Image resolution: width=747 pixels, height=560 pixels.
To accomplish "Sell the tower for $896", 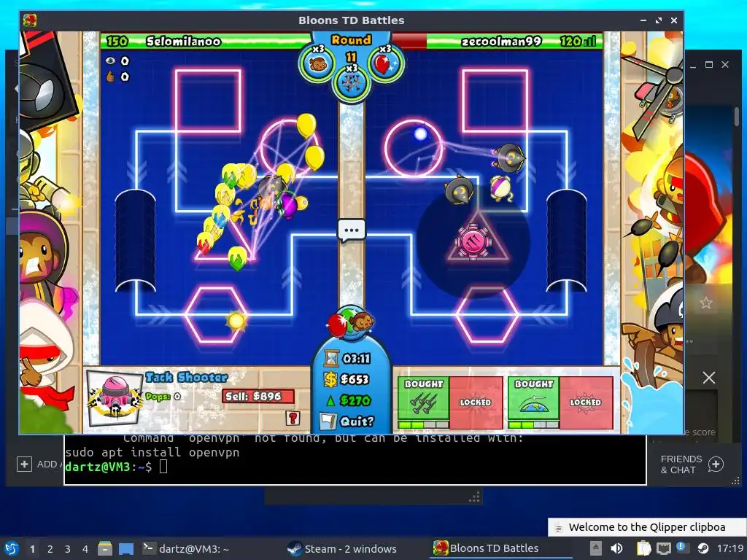I will tap(258, 396).
